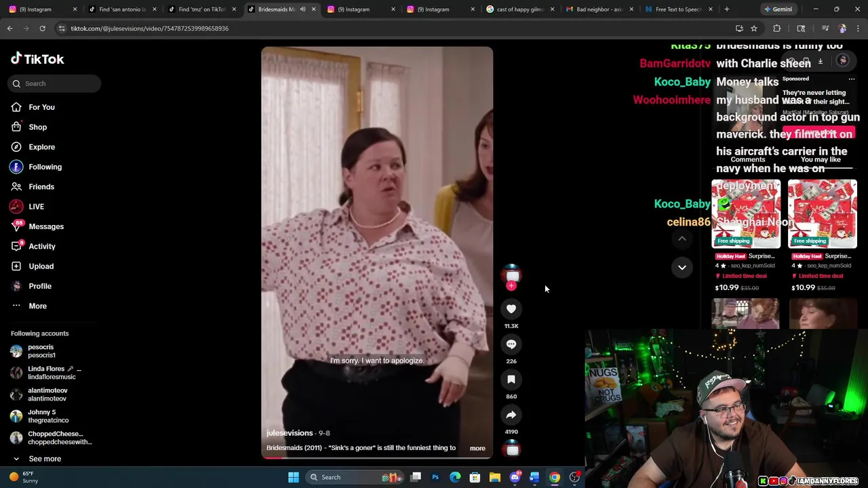Screen dimensions: 868x488
Task: Click the TikTok search field
Action: (x=54, y=83)
